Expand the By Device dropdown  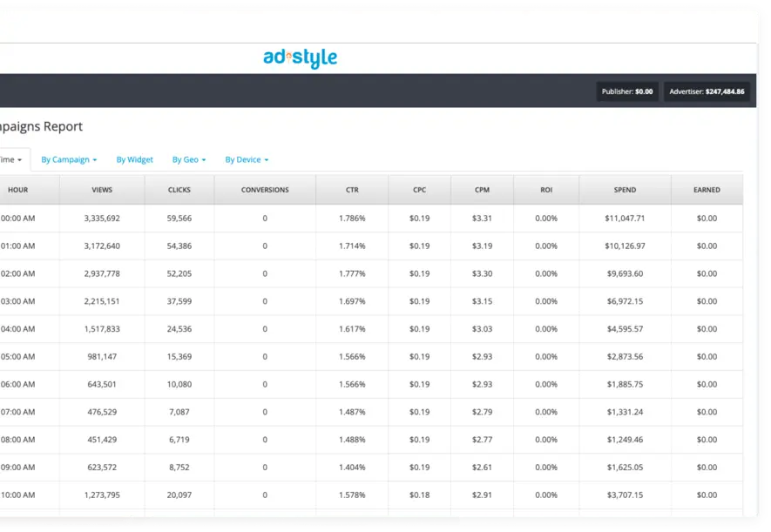coord(247,160)
